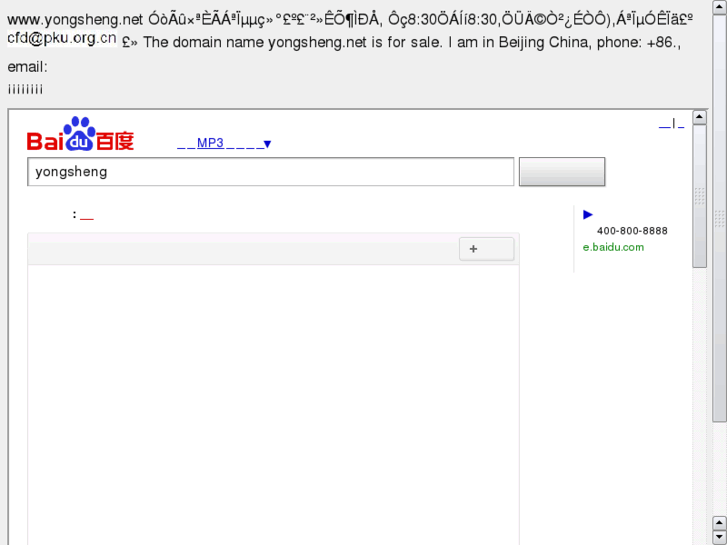Open the e.baidu.com link

[x=613, y=247]
